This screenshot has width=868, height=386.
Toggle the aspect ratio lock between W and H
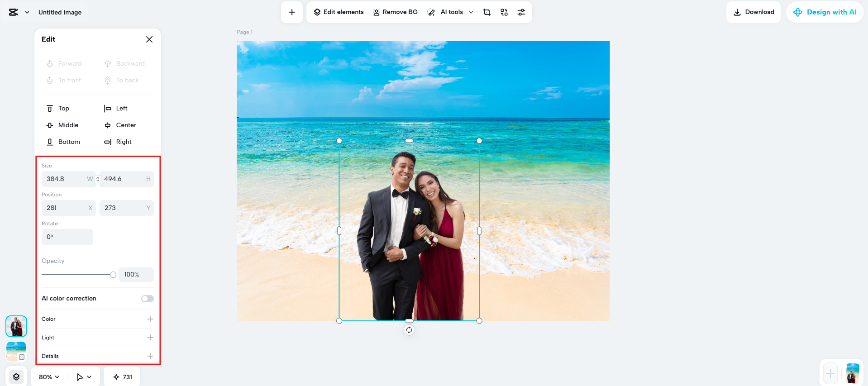pos(98,179)
